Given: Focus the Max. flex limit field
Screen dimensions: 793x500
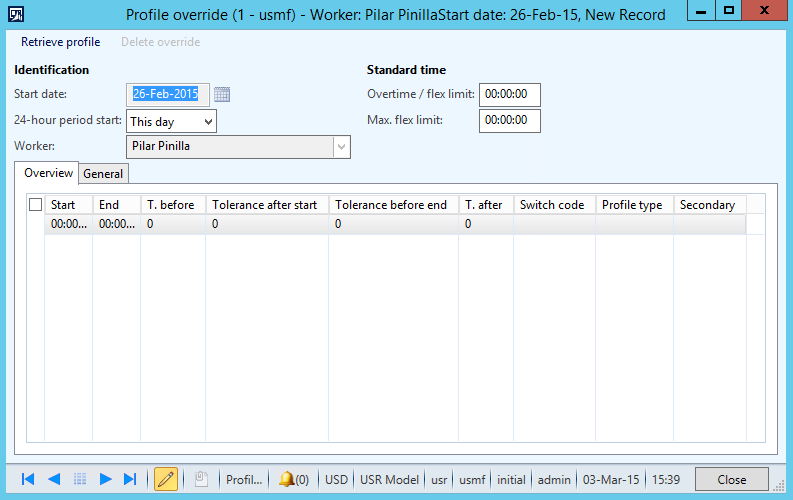Looking at the screenshot, I should [509, 121].
